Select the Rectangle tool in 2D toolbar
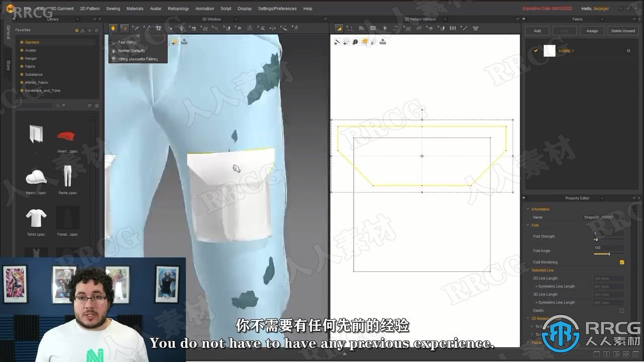 pos(373,28)
